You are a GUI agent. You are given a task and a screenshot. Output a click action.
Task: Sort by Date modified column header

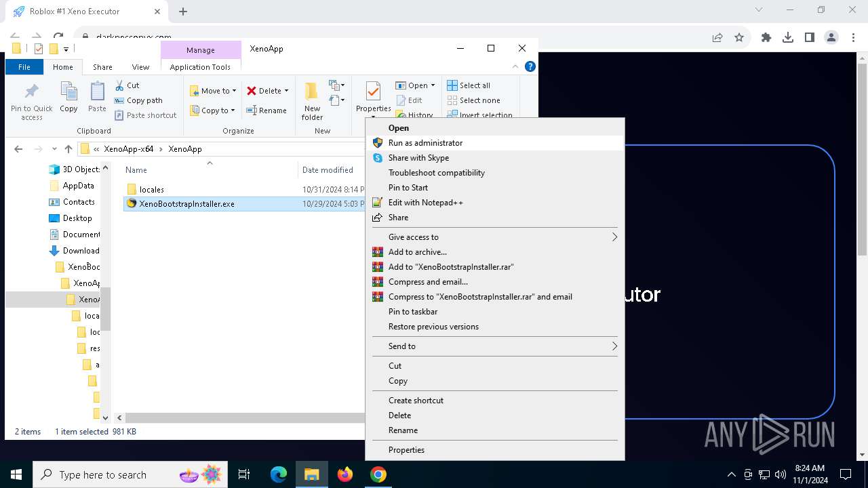(x=328, y=170)
